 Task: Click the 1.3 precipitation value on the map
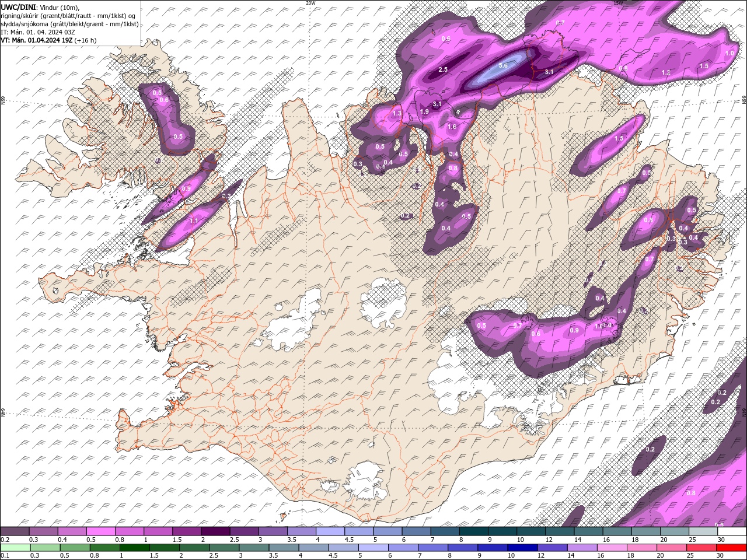(397, 113)
